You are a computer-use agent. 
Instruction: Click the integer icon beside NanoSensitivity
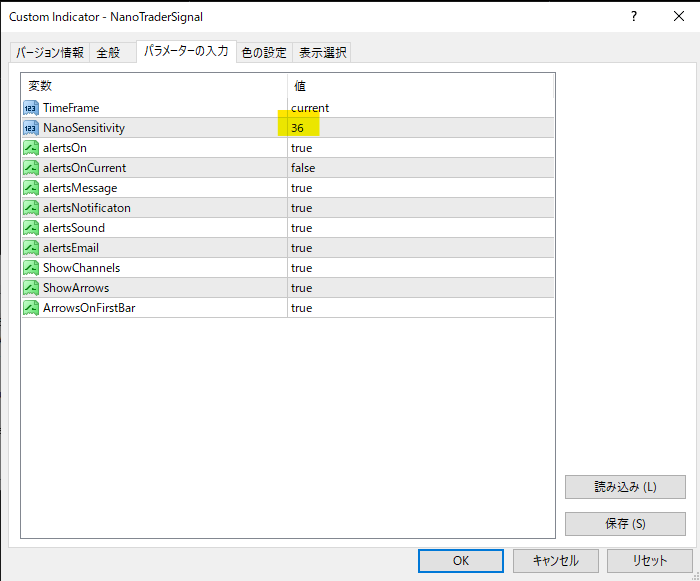click(31, 128)
